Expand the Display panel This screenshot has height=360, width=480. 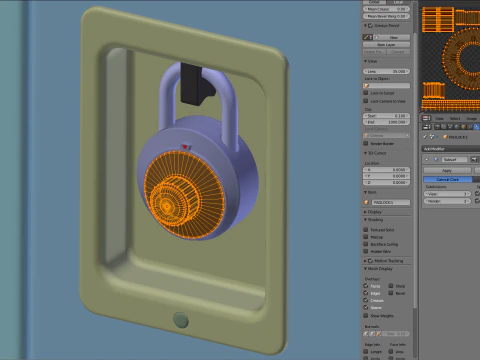click(x=365, y=212)
